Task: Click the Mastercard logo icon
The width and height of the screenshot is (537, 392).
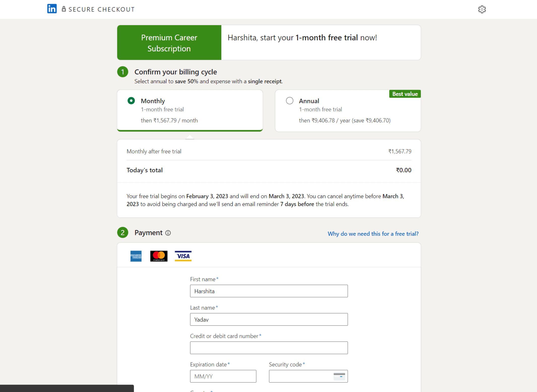Action: 159,256
